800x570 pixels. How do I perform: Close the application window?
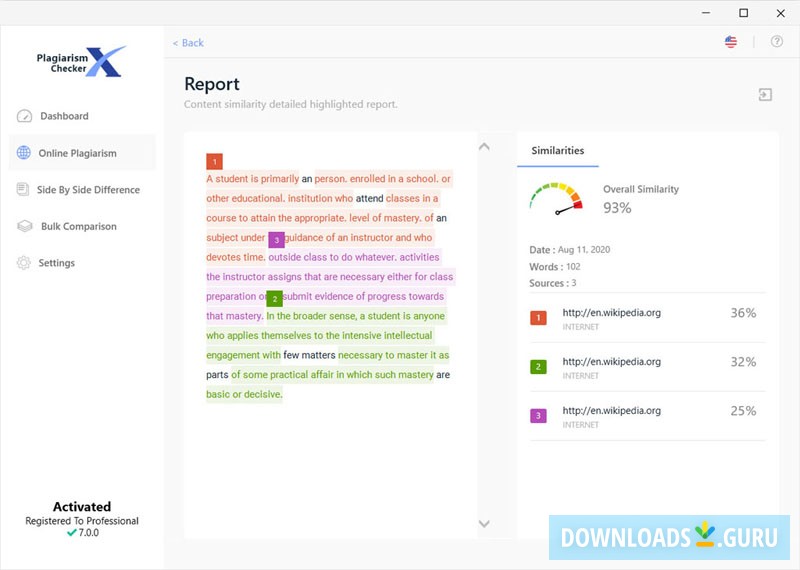click(x=781, y=13)
